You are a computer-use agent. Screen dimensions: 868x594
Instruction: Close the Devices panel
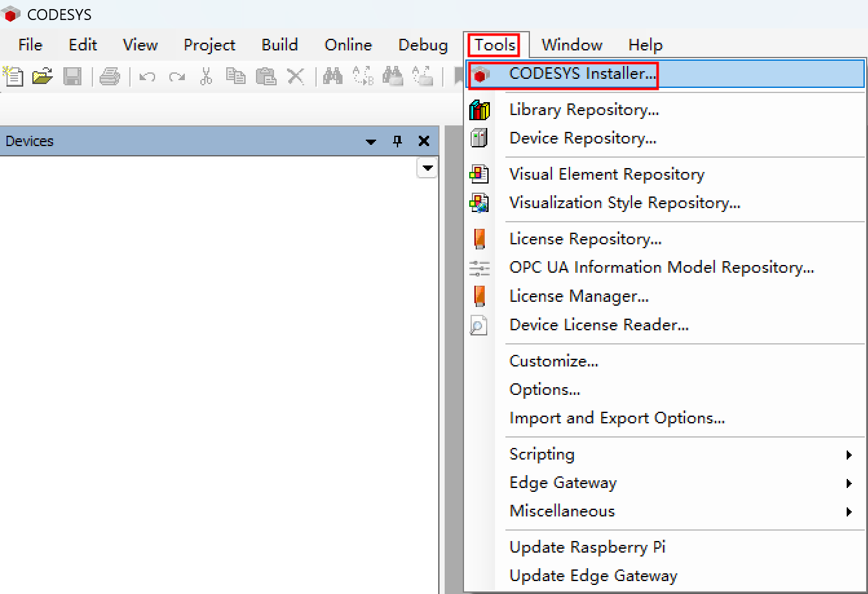(424, 142)
